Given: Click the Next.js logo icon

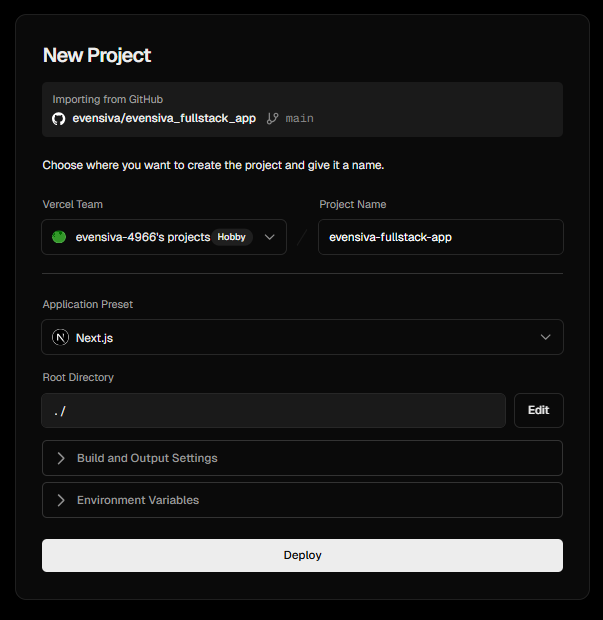Looking at the screenshot, I should point(60,337).
